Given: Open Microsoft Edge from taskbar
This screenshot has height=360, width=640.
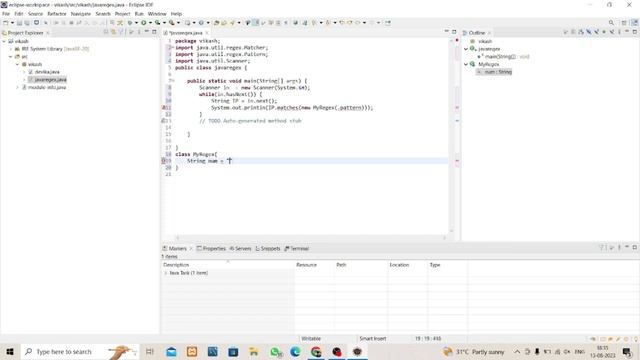Looking at the screenshot, I should coord(295,351).
